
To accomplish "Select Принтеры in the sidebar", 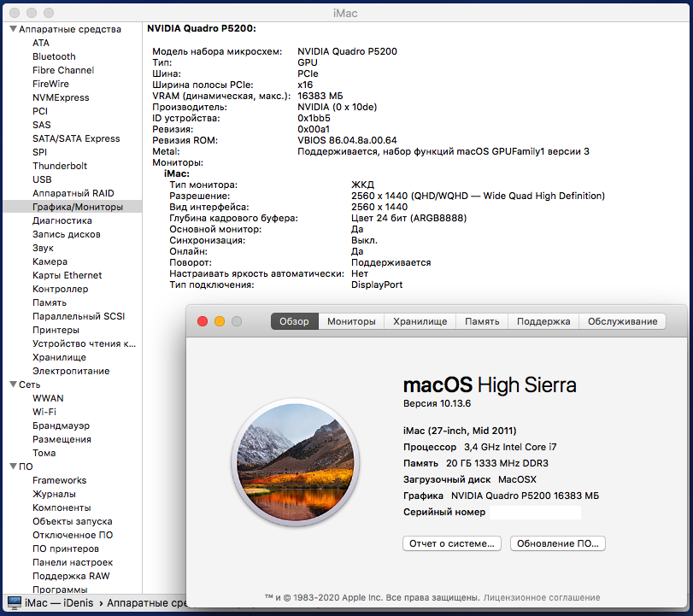I will 56,330.
